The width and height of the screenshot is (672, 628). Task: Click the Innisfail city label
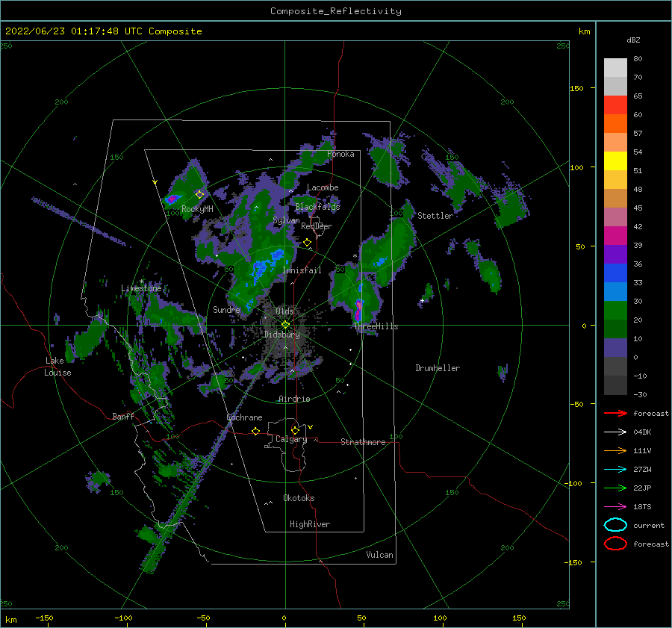[x=302, y=270]
